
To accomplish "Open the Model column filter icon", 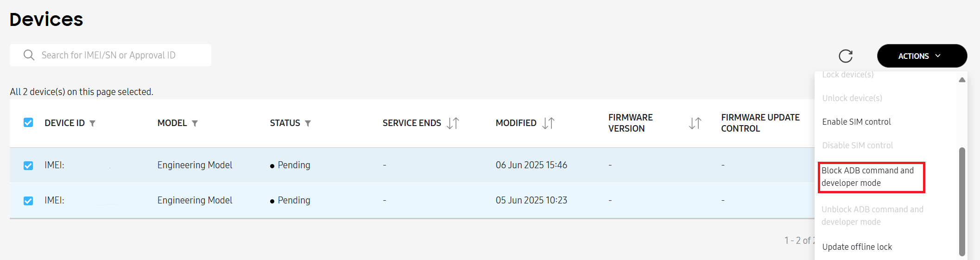I will (195, 123).
